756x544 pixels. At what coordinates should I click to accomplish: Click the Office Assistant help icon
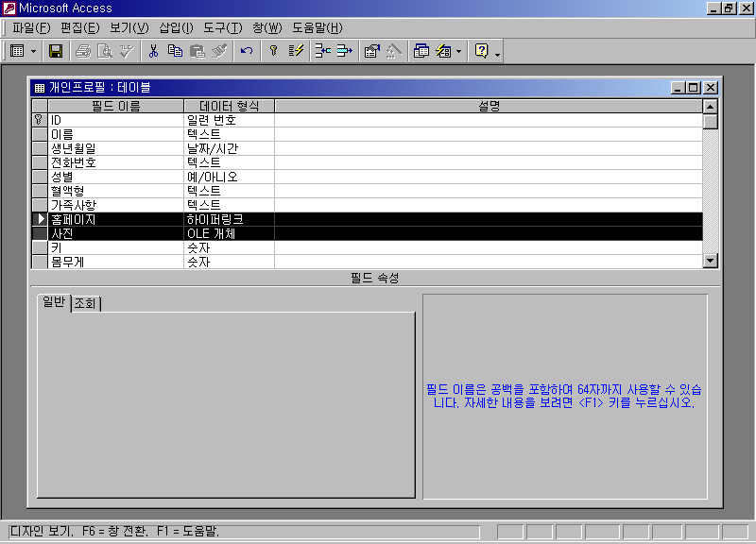(481, 51)
